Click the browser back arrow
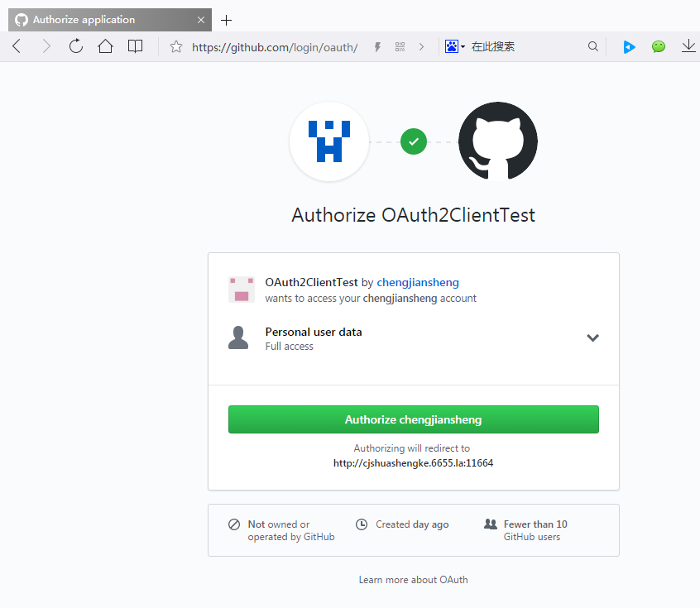 coord(17,47)
